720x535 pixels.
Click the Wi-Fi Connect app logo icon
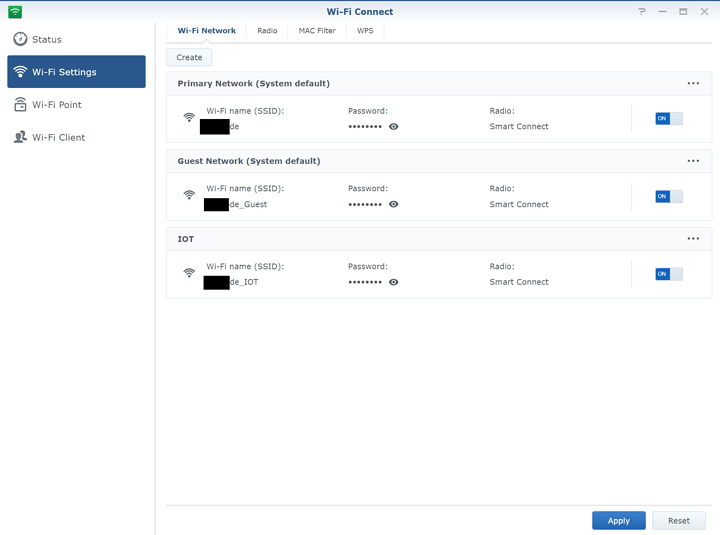15,11
